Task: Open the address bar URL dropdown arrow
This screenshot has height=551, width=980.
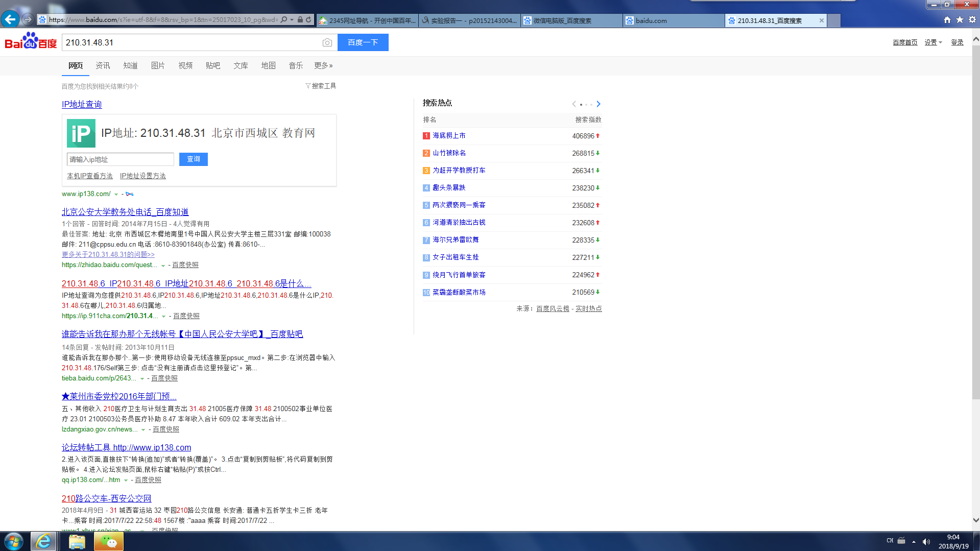Action: click(292, 20)
